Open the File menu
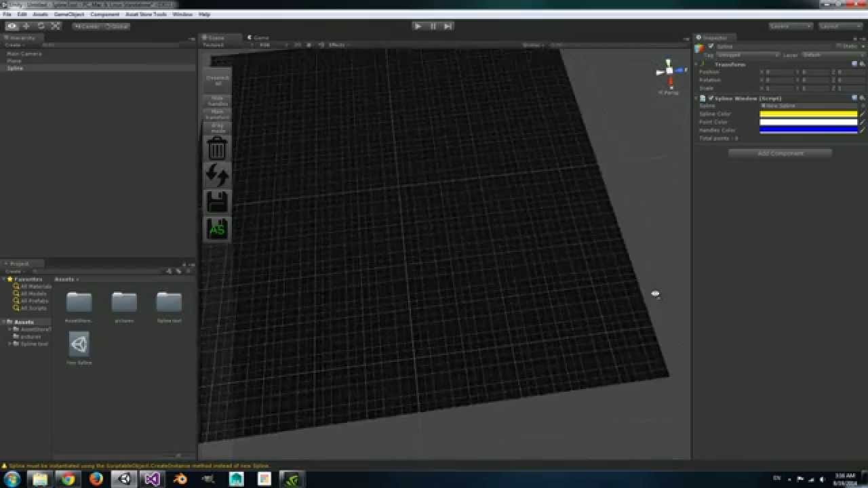 [x=7, y=14]
